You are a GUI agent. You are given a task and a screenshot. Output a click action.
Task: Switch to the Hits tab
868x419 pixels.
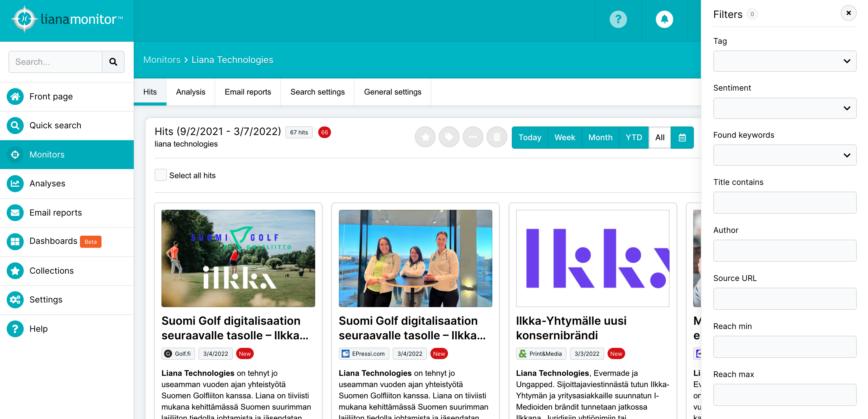click(150, 92)
